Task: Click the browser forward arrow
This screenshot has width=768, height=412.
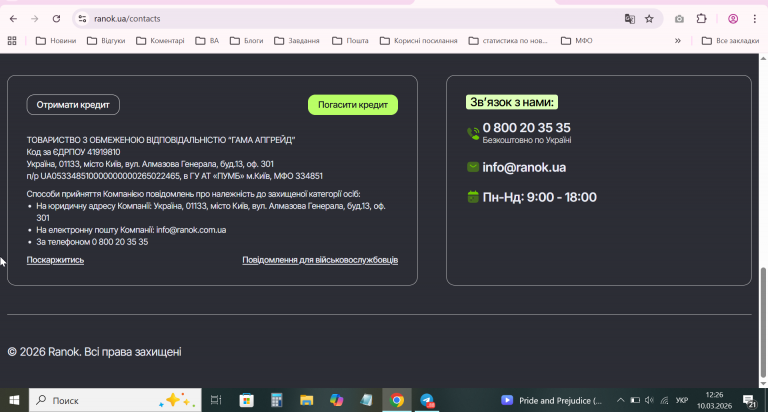Action: (34, 19)
